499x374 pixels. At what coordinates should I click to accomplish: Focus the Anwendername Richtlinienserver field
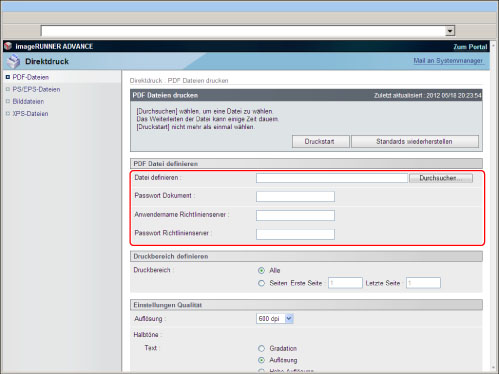[295, 215]
